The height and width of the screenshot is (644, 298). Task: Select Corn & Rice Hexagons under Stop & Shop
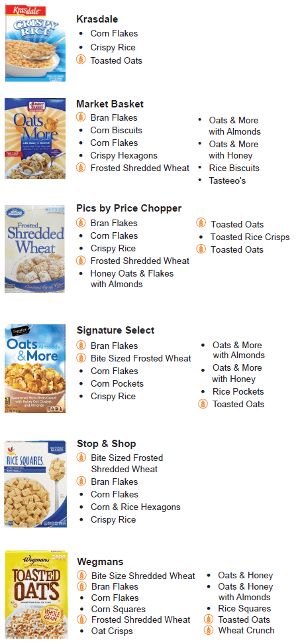pyautogui.click(x=136, y=507)
